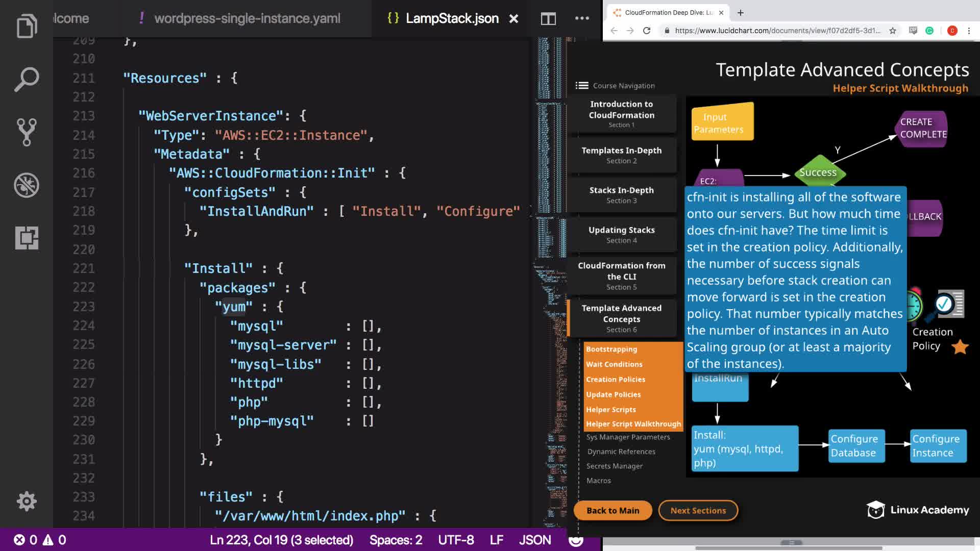Expand the Course Navigation list
Screen dimensions: 980x551
[616, 86]
